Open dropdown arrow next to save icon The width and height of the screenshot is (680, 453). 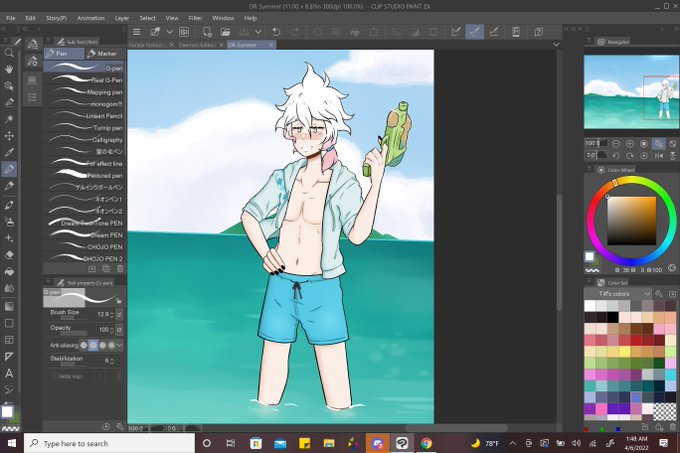pos(258,32)
